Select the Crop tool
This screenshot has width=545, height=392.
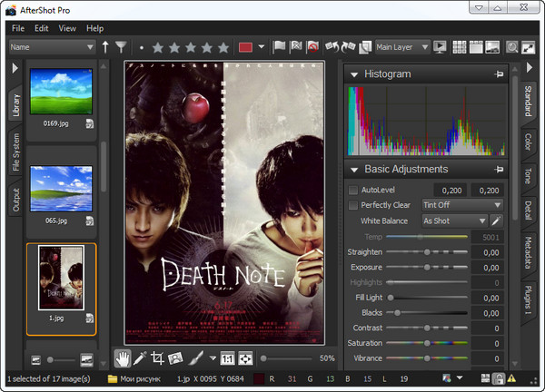point(157,358)
